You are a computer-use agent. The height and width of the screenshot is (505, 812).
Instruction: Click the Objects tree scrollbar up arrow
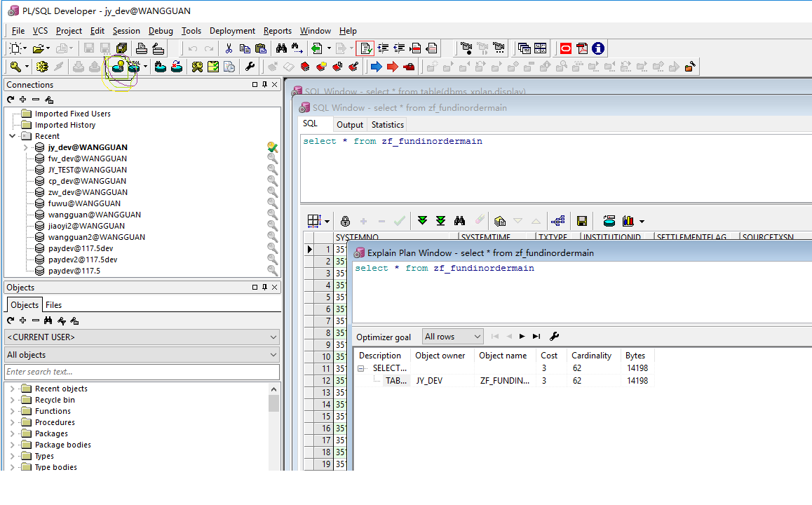point(274,389)
